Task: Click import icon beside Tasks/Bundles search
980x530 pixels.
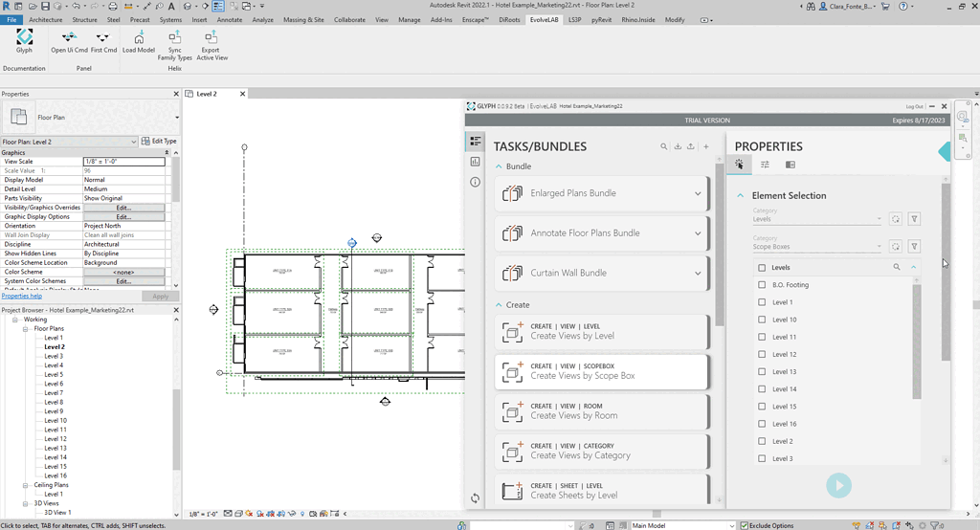Action: point(678,146)
